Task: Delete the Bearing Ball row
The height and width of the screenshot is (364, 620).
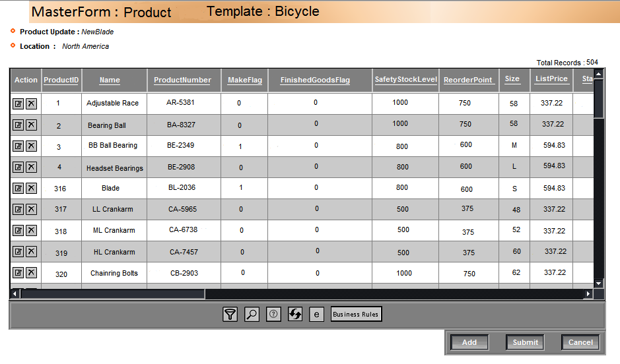Action: coord(31,125)
